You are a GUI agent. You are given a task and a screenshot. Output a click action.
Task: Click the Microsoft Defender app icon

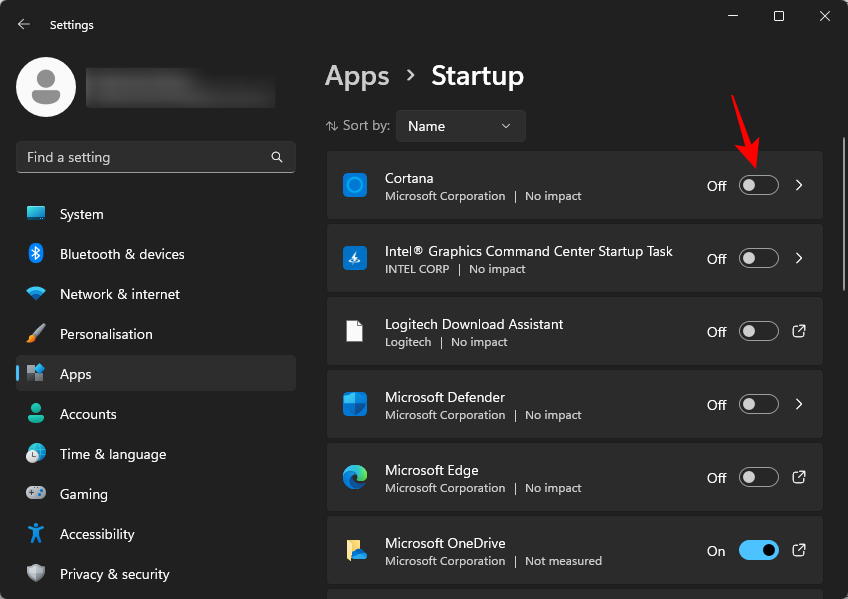355,405
